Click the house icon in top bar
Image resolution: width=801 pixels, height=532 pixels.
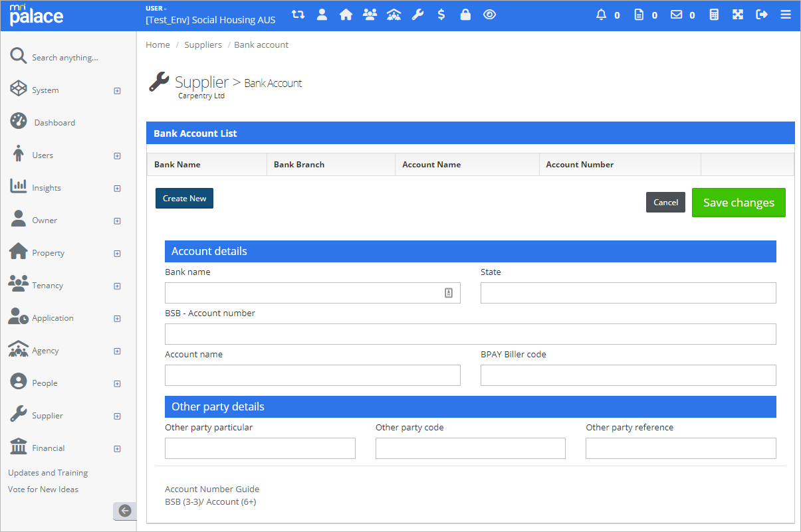(x=346, y=15)
